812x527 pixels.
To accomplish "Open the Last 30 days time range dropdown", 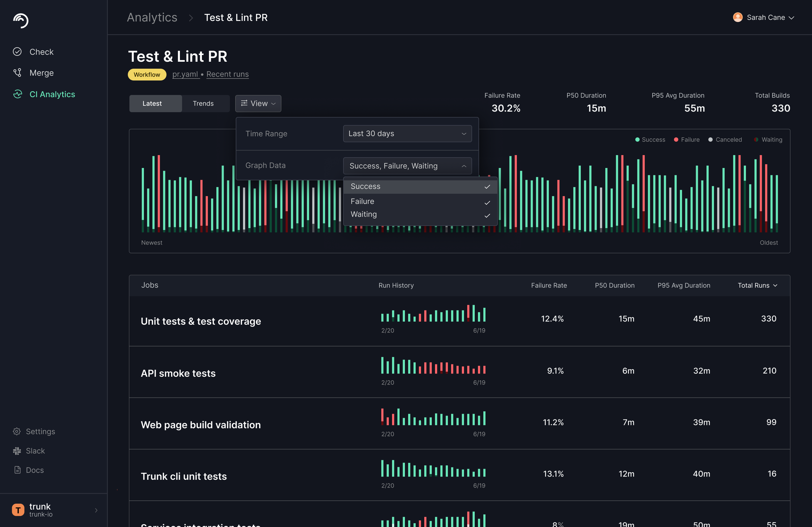I will [x=407, y=134].
